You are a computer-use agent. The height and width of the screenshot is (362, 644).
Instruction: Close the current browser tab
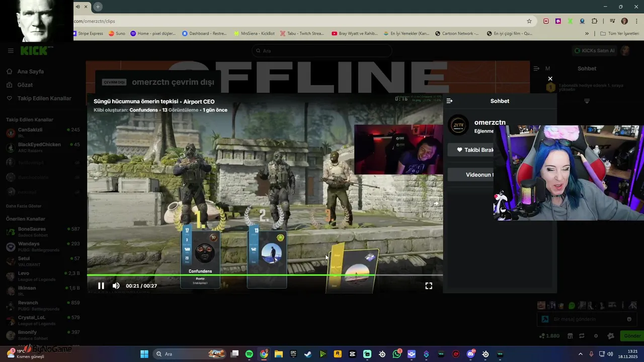[x=86, y=7]
